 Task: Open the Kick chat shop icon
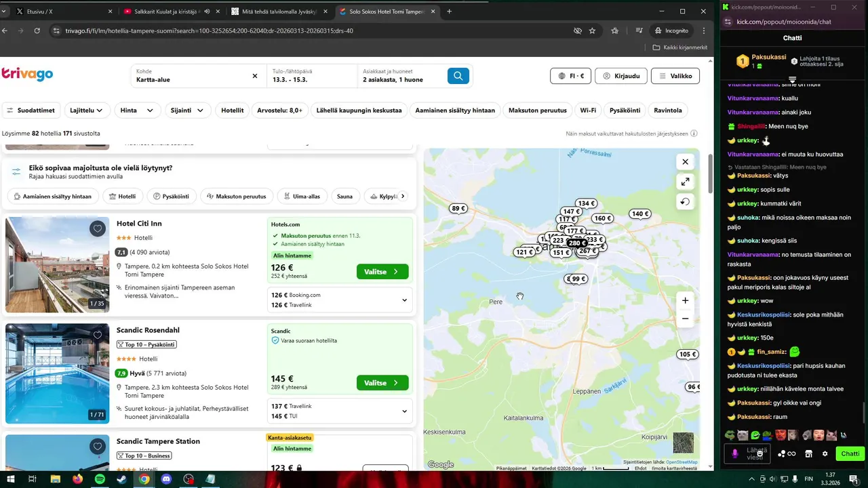(808, 454)
